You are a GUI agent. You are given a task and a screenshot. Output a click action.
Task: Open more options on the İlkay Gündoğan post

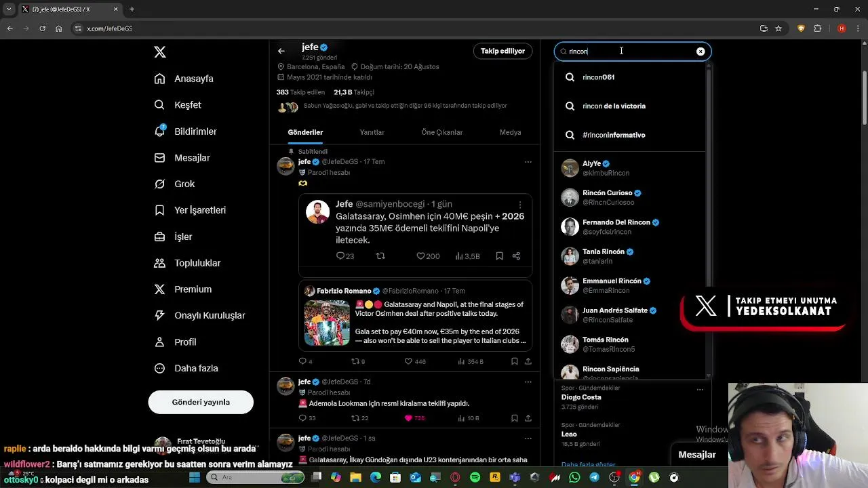(x=528, y=439)
